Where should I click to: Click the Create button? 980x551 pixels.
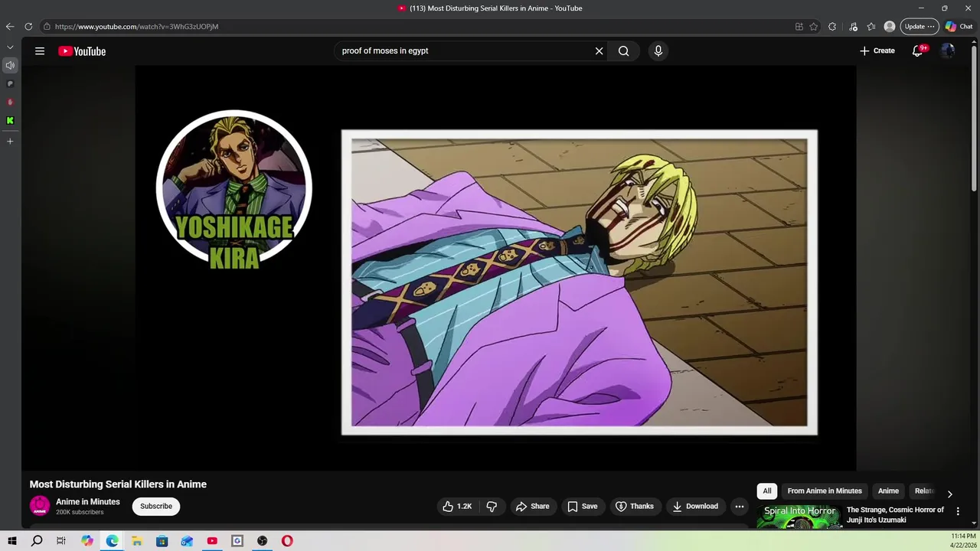click(877, 51)
